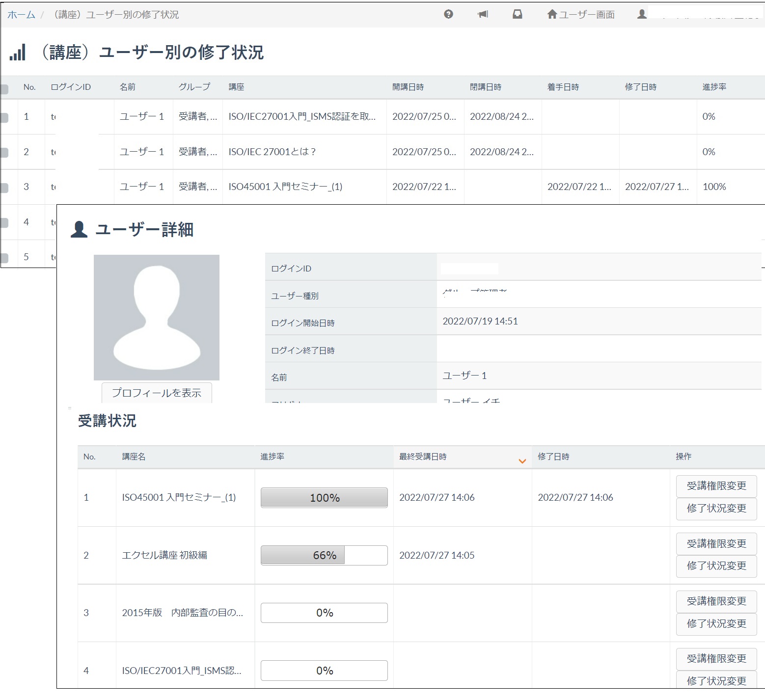Sort the table by 着手日時 column header
The image size is (765, 700).
click(563, 87)
